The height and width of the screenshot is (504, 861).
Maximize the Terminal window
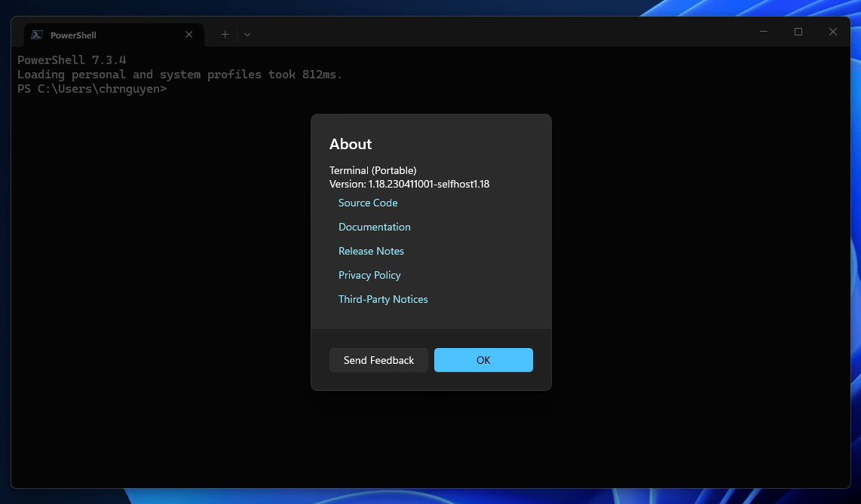798,32
